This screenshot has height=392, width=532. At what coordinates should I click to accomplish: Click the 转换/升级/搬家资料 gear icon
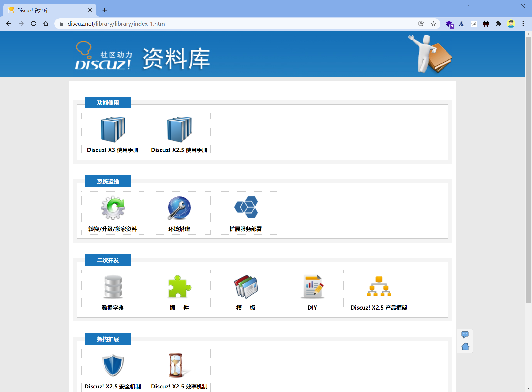coord(113,208)
